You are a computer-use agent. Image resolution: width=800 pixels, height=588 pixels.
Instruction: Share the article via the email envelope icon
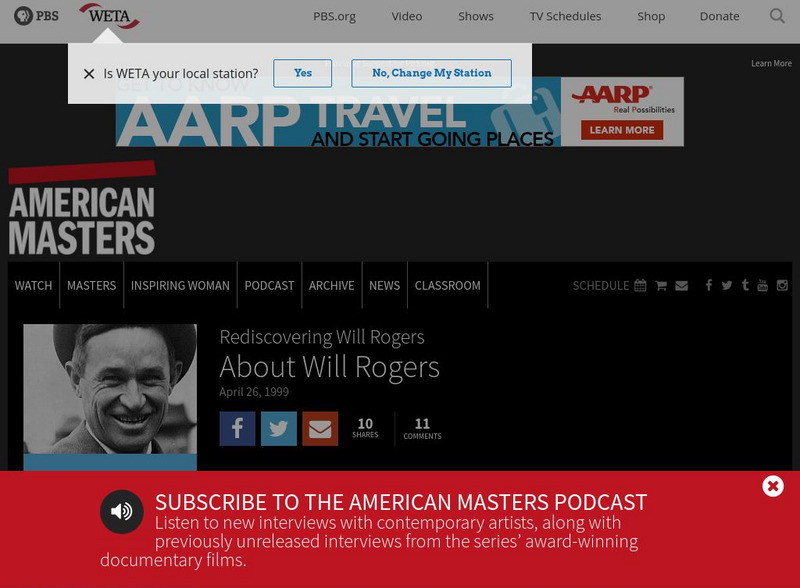(x=320, y=428)
